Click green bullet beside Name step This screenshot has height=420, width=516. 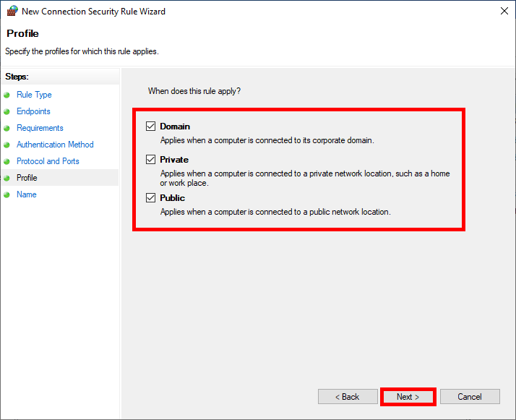point(7,194)
